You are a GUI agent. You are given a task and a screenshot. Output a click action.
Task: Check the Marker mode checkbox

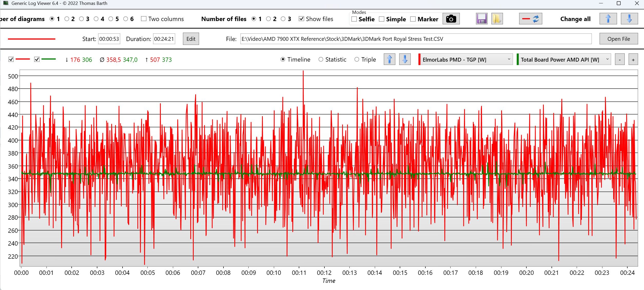(x=413, y=19)
